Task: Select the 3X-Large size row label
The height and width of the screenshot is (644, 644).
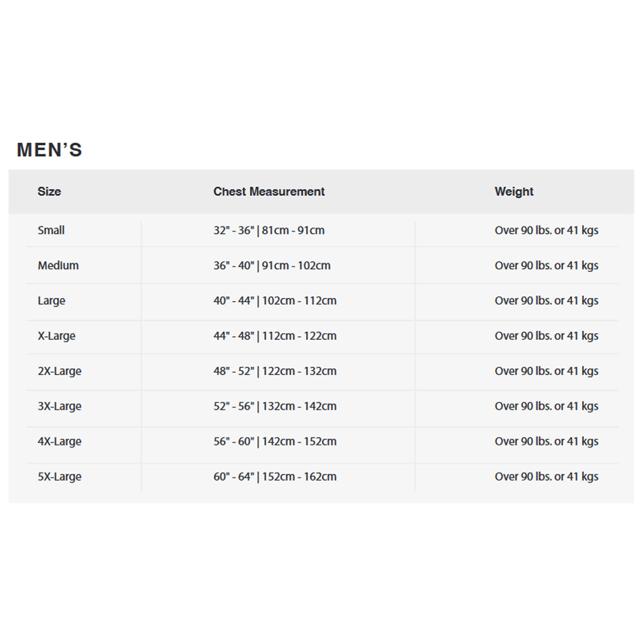Action: 59,406
